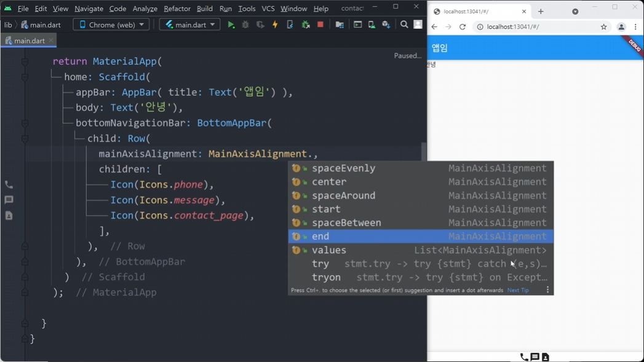Open completion popup options menu dots
Viewport: 644px width, 362px height.
pyautogui.click(x=547, y=289)
